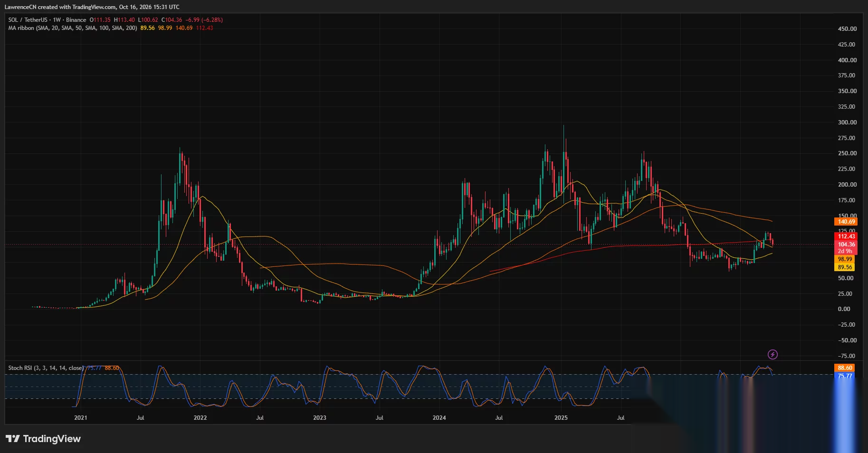
Task: Click the 2022 label on time axis
Action: tap(200, 418)
